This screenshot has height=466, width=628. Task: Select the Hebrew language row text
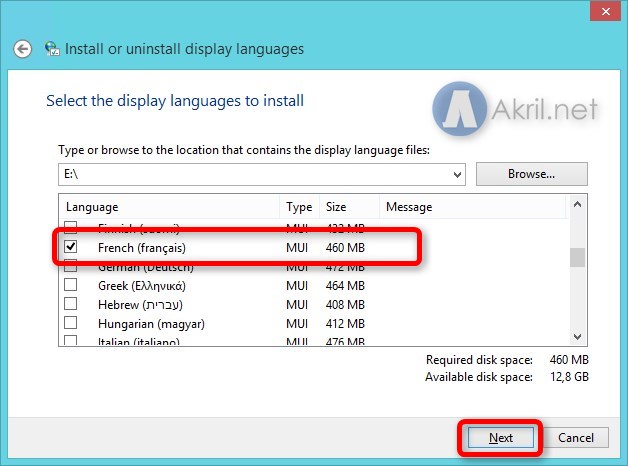140,305
